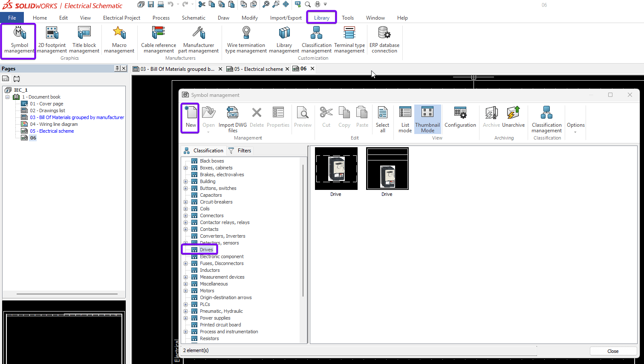This screenshot has height=364, width=644.
Task: Switch to List mode view
Action: pos(404,119)
